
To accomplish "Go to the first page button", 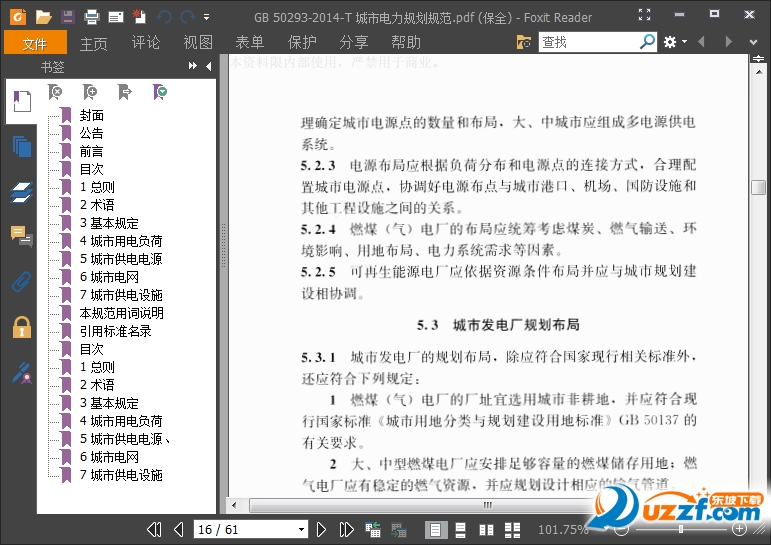I will point(154,529).
